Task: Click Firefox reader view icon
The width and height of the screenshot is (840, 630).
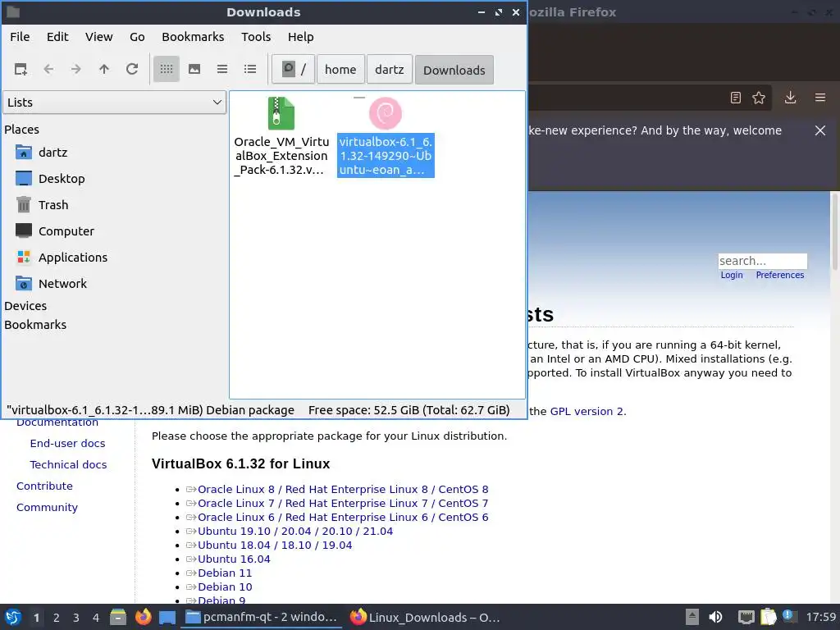Action: pos(736,98)
